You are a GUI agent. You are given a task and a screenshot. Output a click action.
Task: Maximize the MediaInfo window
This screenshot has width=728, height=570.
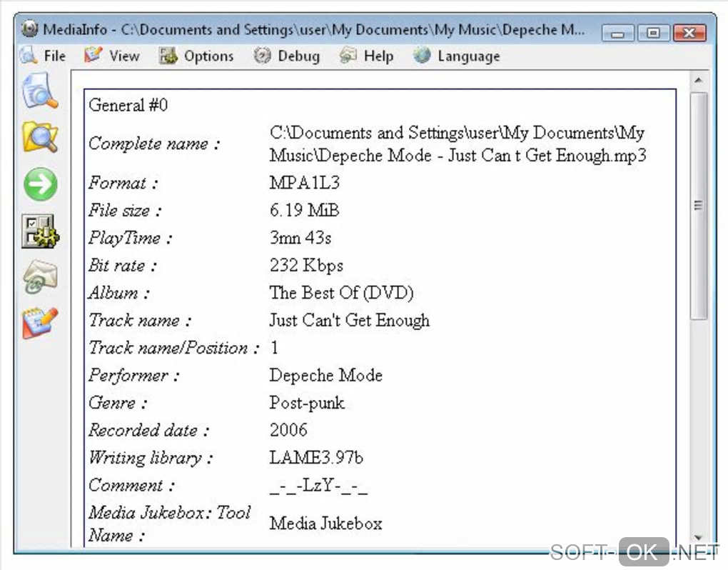pyautogui.click(x=653, y=33)
